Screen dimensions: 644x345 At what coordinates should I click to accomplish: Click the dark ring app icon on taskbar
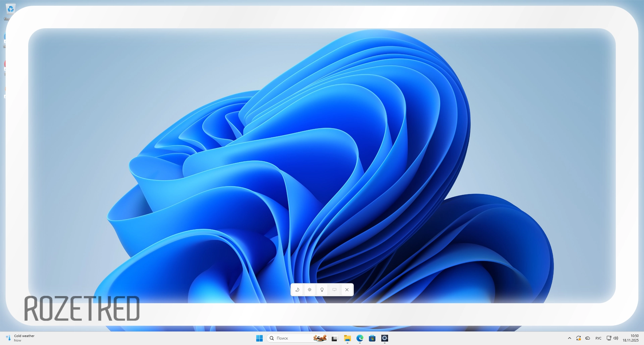coord(385,338)
